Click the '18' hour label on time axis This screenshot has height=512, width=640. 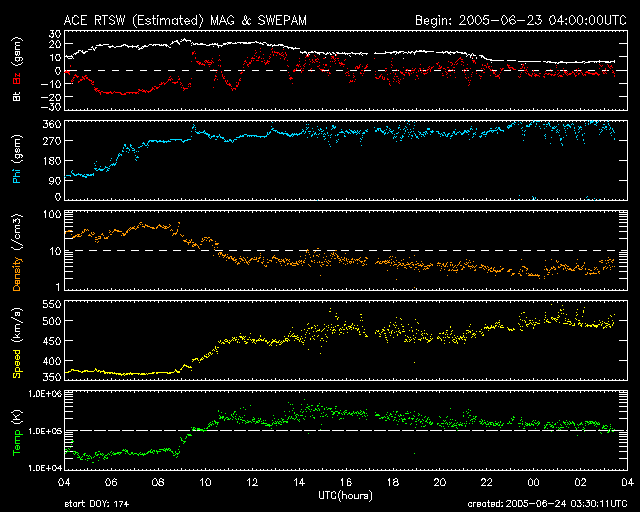393,483
